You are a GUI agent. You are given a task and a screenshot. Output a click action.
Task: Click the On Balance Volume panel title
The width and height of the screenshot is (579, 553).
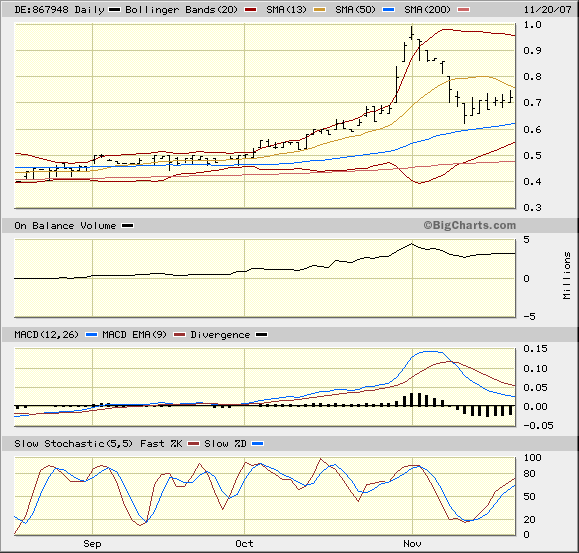65,226
